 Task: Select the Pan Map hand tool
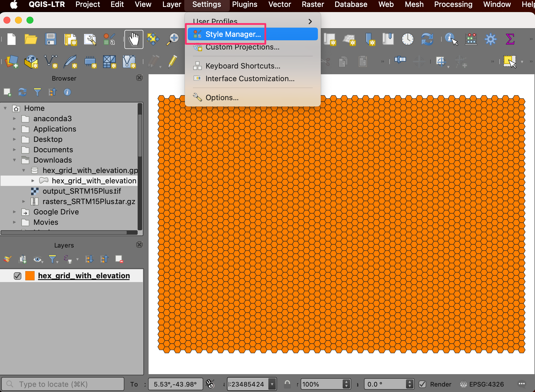coord(134,39)
